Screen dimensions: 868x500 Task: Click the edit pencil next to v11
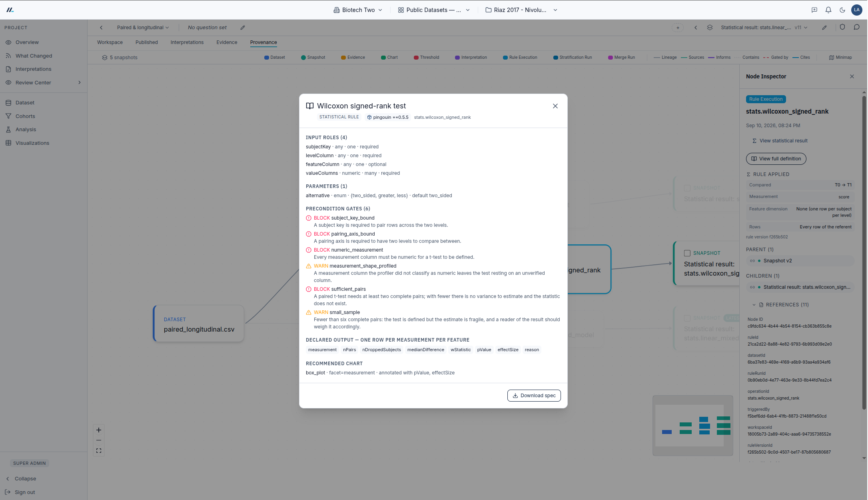[x=824, y=28]
